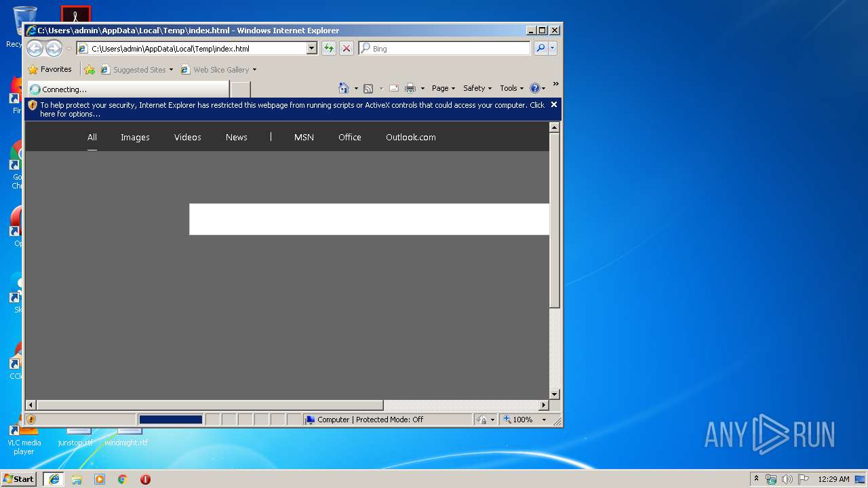
Task: Click Internet Explorer taskbar icon
Action: point(54,479)
